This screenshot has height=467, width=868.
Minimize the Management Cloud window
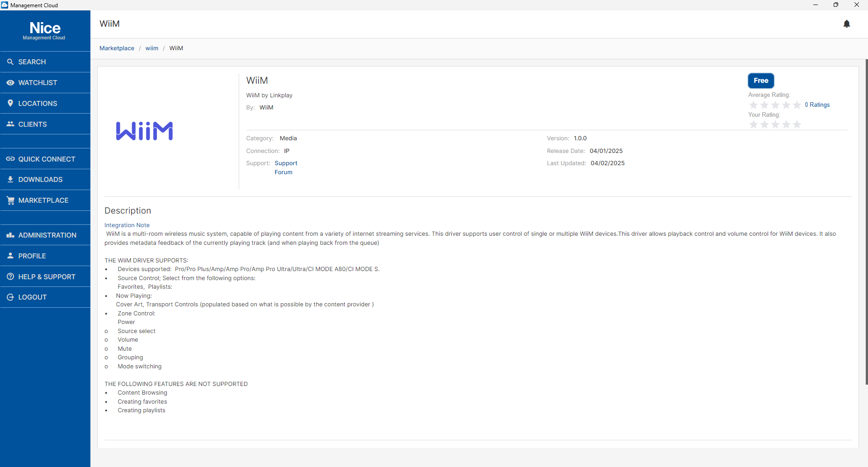coord(816,5)
